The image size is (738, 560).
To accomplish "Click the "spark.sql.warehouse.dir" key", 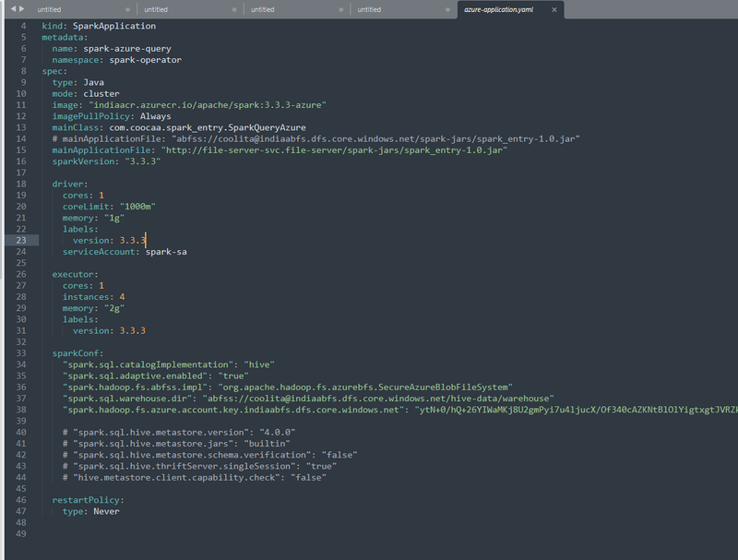I will point(127,399).
